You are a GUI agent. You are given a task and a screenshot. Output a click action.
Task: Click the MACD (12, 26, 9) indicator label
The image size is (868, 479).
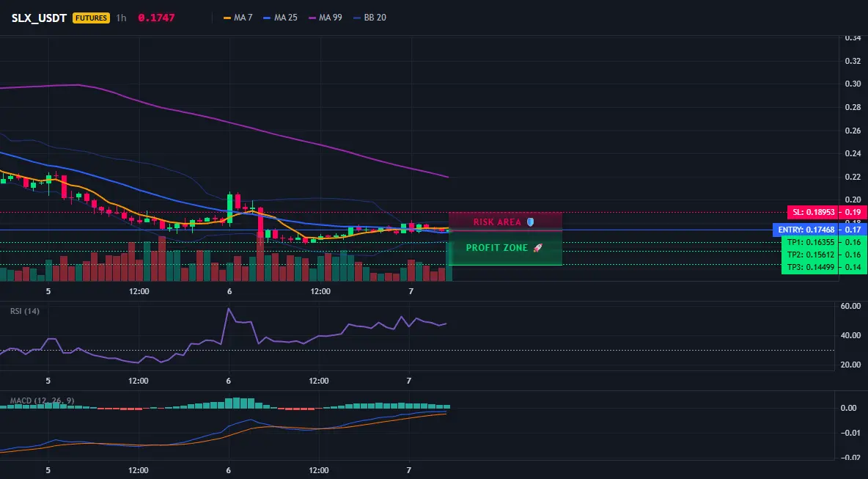(x=42, y=401)
